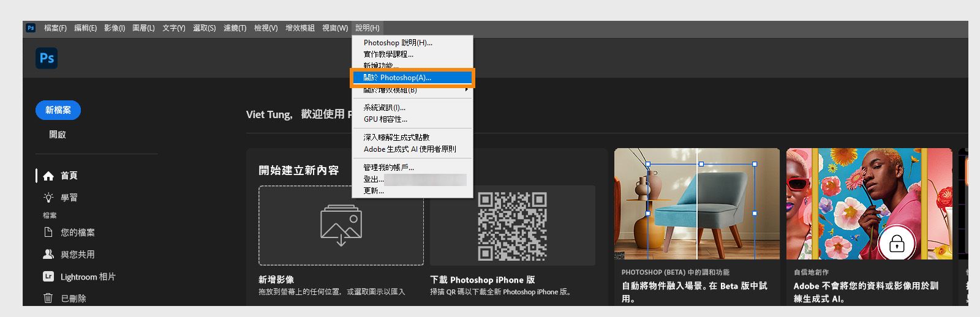Screen dimensions: 980x317
Task: Click the 開始建立新內容 heading
Action: tap(299, 170)
